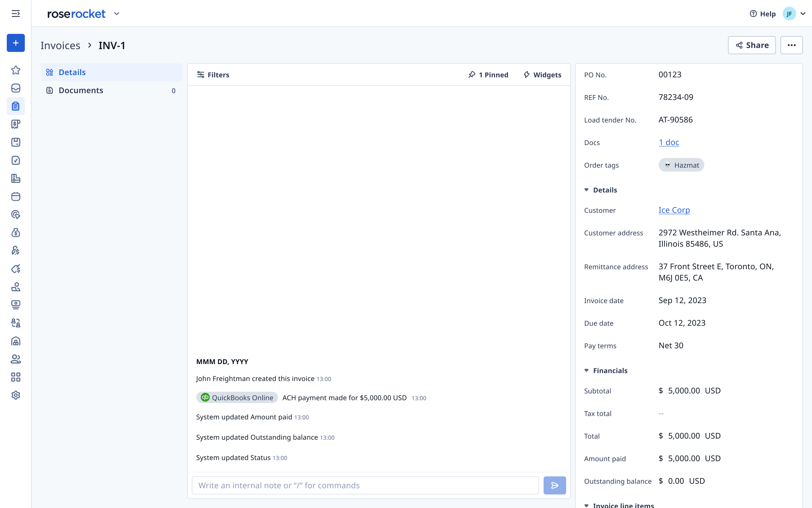
Task: Open the checkmark task icon in sidebar
Action: click(x=16, y=160)
